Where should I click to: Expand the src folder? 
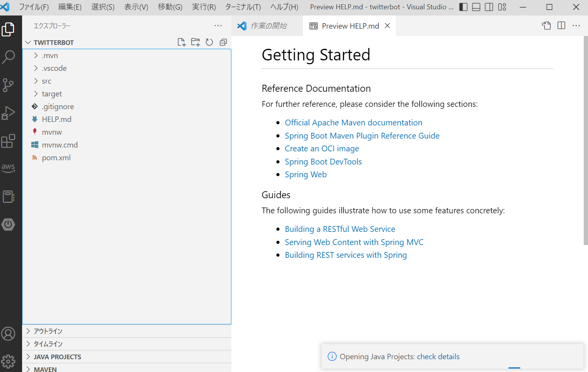click(127, 81)
